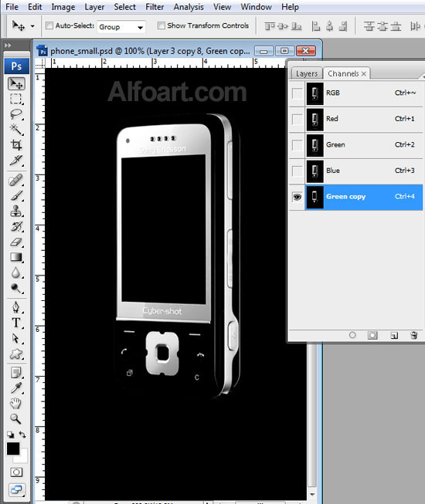425x504 pixels.
Task: Select the Clone Stamp tool
Action: [x=16, y=211]
